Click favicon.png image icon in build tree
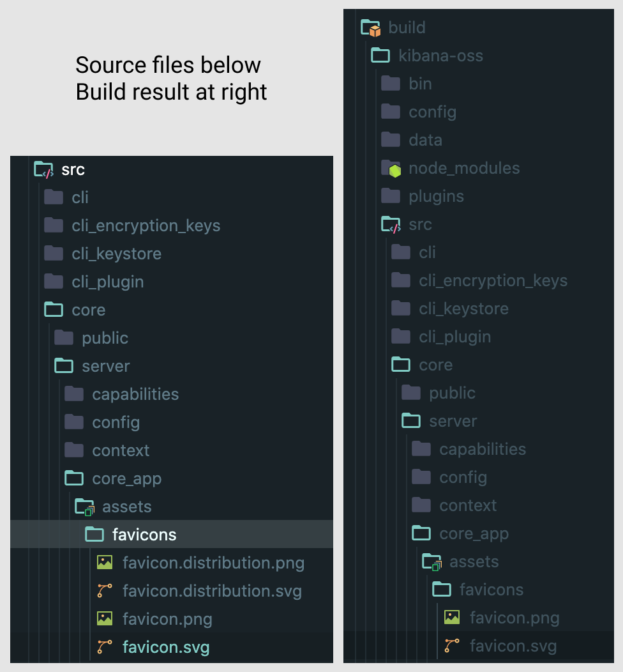623x672 pixels. click(452, 618)
